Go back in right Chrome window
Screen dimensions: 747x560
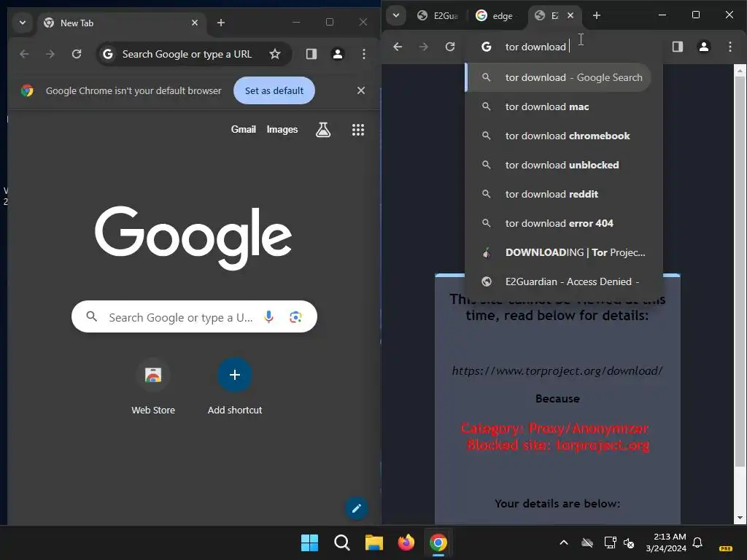coord(398,47)
